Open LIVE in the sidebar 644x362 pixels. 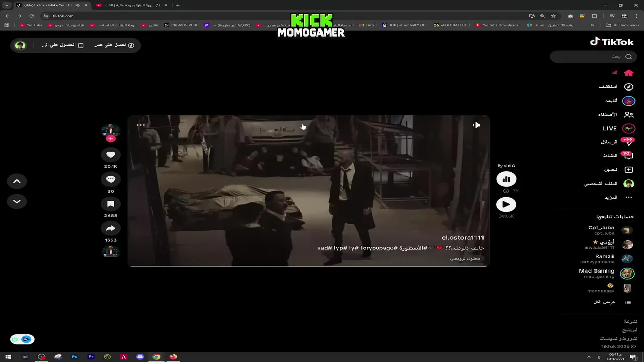tap(619, 128)
